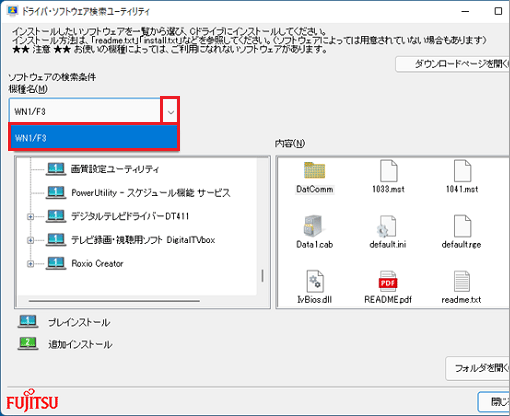Viewport: 510px width, 416px height.
Task: Select デジタルテレビドライバー DT411 tree item
Action: point(130,216)
